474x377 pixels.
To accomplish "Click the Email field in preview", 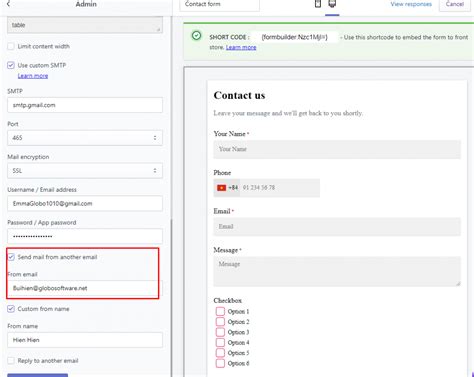I will tap(337, 226).
